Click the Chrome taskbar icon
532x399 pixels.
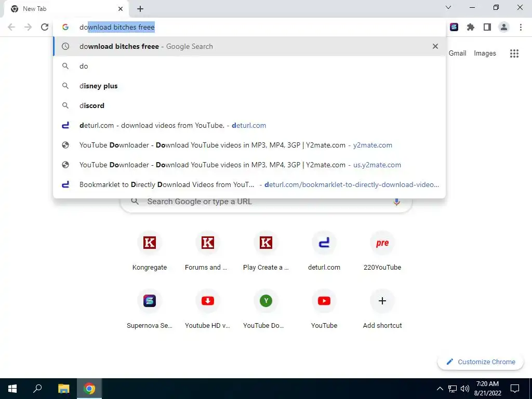(89, 389)
